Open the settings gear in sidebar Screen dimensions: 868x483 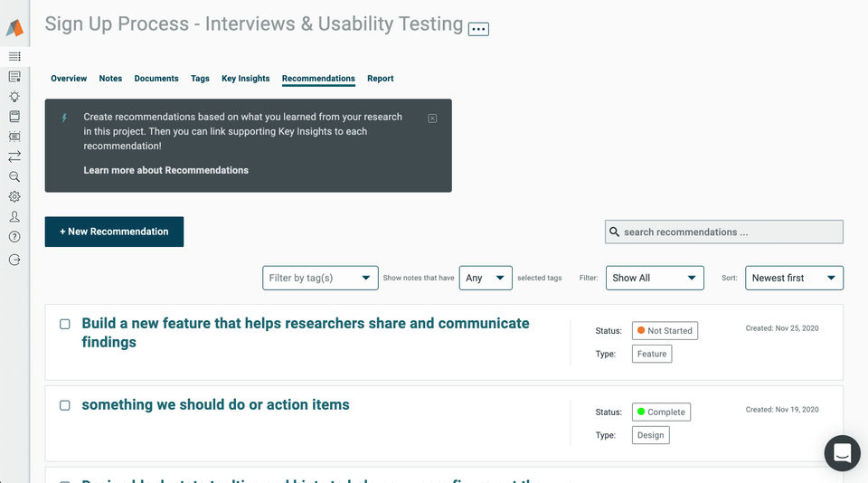coord(14,196)
